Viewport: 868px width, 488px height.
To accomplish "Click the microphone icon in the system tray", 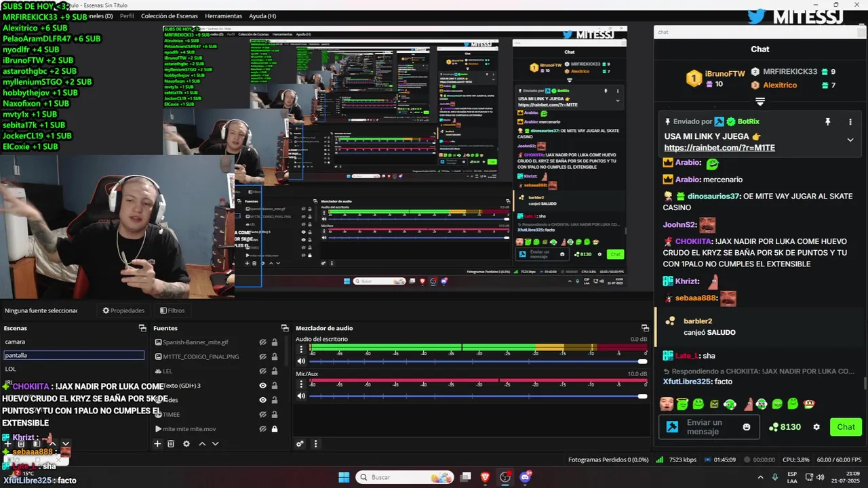I will [x=775, y=477].
